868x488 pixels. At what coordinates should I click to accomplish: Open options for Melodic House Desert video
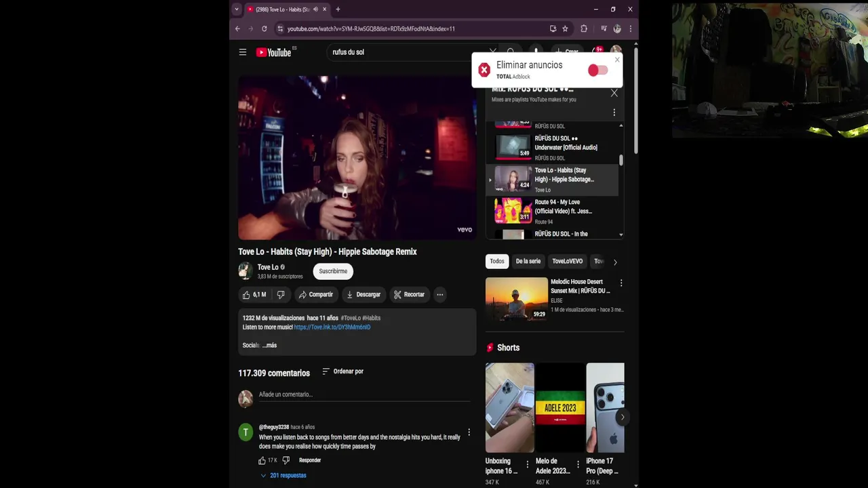tap(620, 283)
